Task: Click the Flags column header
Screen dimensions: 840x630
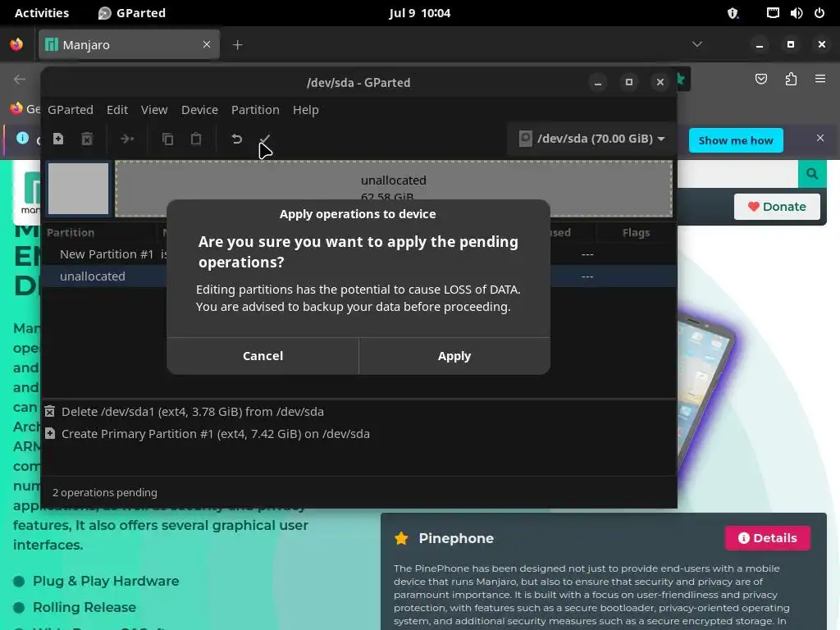Action: point(636,232)
